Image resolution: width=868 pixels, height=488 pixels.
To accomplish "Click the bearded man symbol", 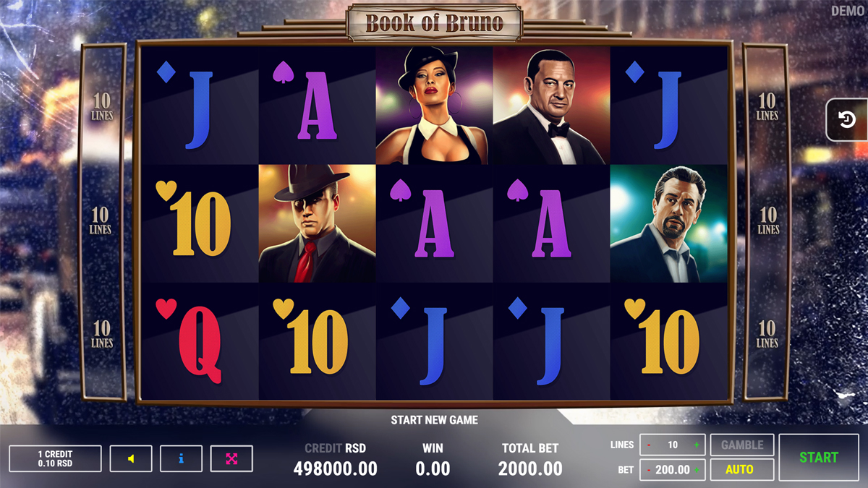I will pyautogui.click(x=669, y=223).
